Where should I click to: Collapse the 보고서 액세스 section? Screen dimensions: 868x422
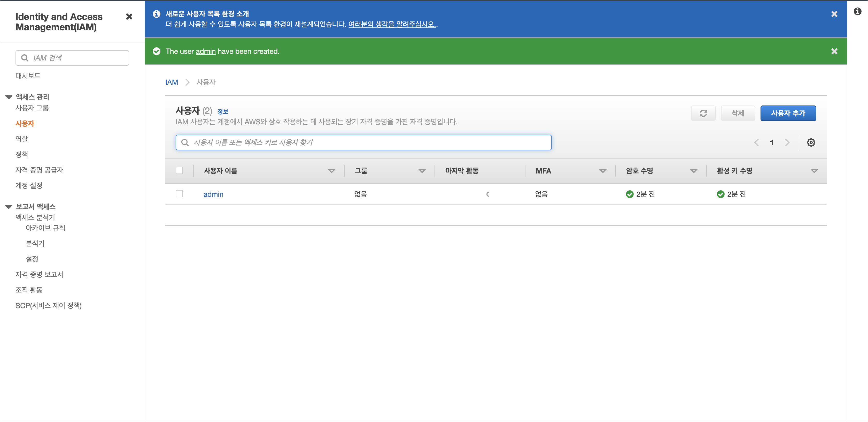click(x=9, y=207)
